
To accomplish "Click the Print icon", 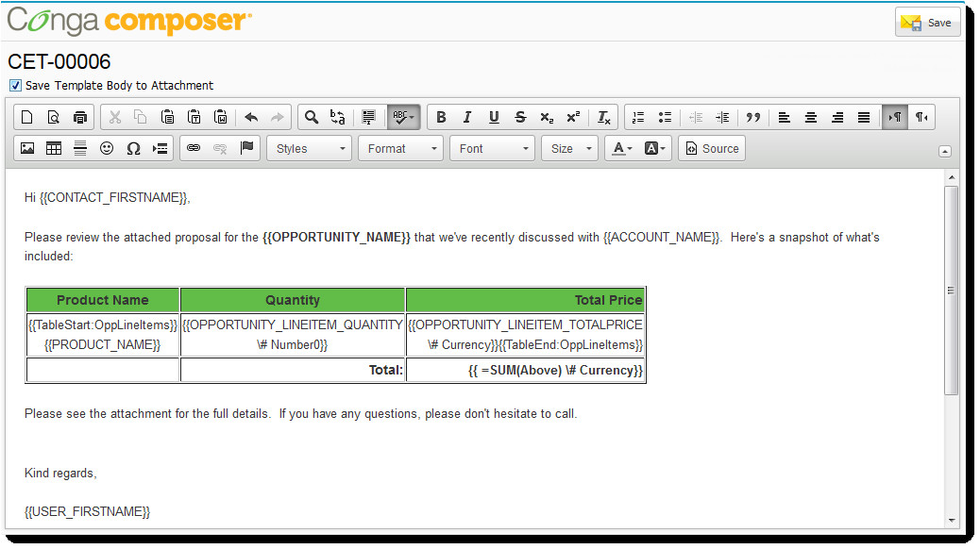I will [x=80, y=118].
